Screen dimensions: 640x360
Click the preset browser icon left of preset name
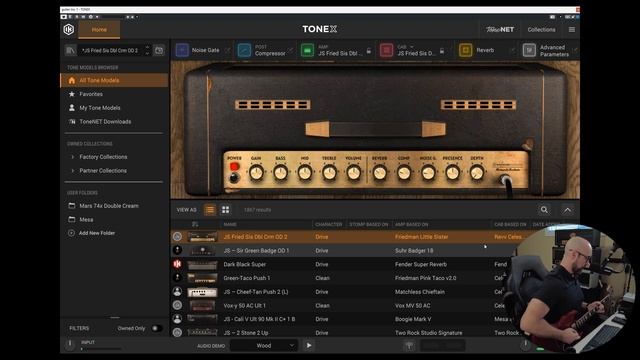coord(70,50)
